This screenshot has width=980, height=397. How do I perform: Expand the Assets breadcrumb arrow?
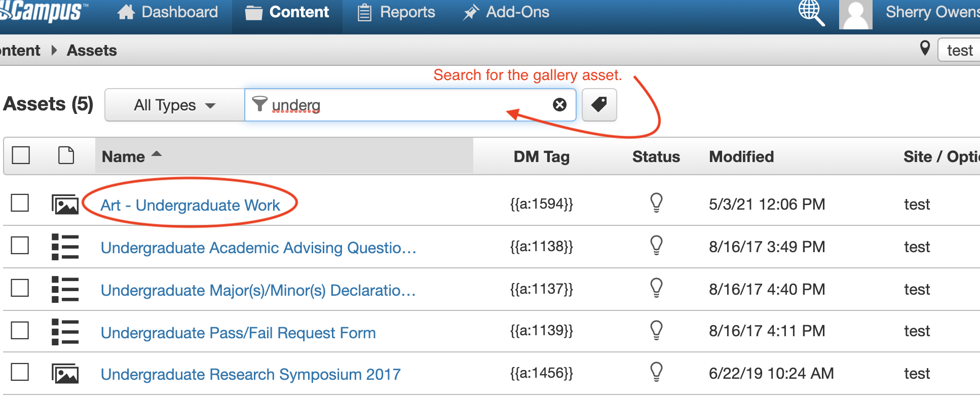pos(54,50)
